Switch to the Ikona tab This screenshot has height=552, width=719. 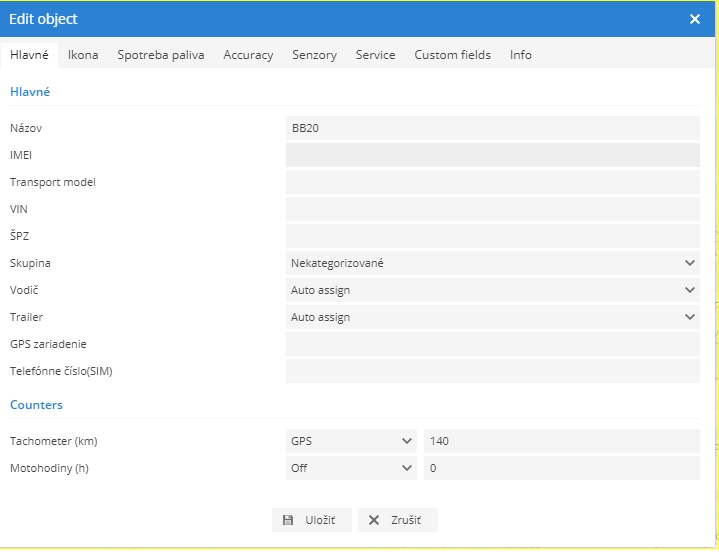click(83, 55)
